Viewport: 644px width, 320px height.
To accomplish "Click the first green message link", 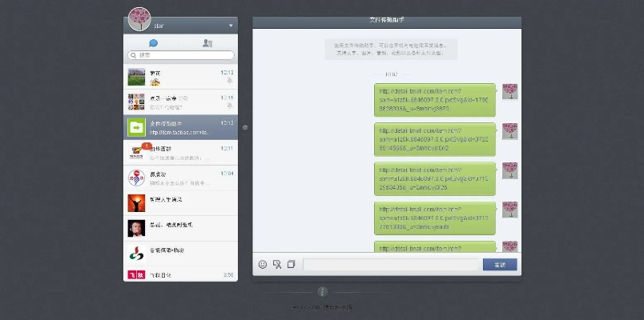I will [x=435, y=100].
